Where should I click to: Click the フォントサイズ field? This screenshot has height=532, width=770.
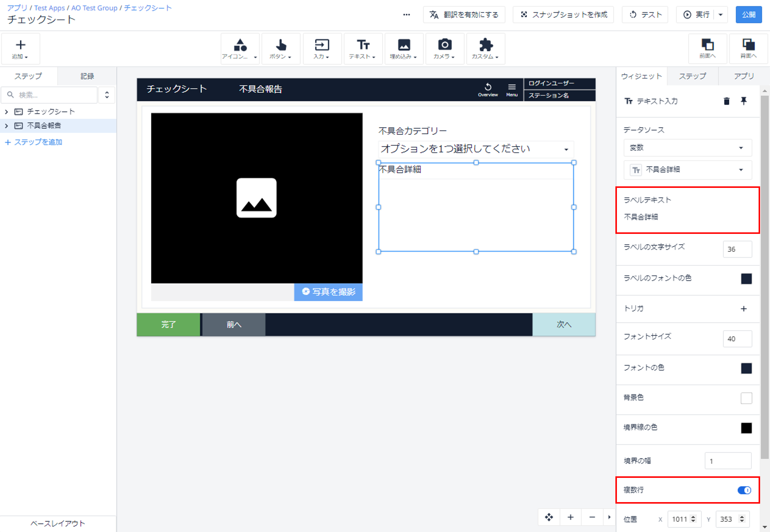(737, 339)
